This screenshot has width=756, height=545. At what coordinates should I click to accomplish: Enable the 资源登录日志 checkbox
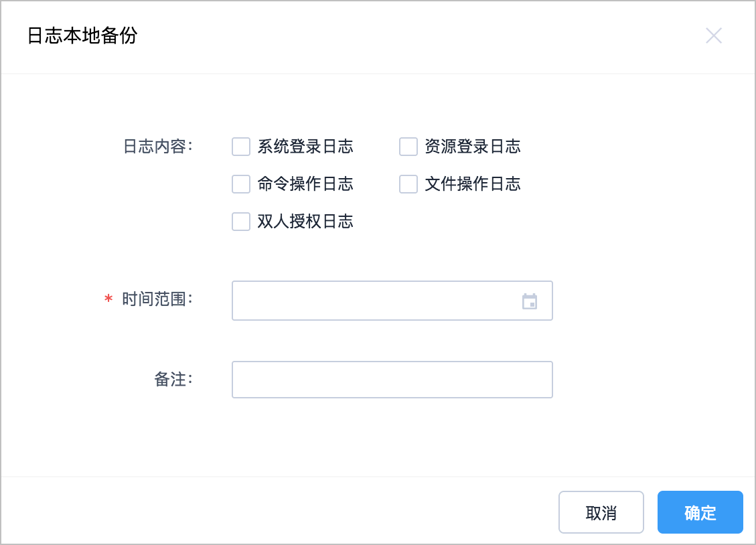tap(408, 147)
